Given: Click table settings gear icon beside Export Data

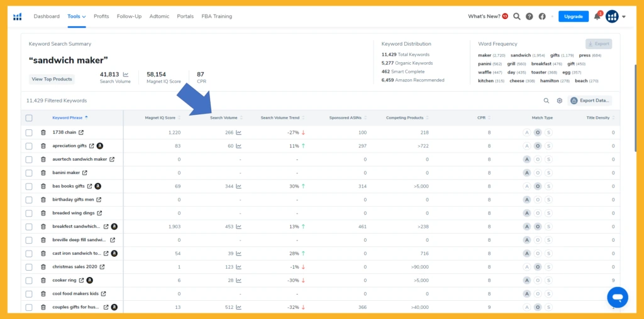Looking at the screenshot, I should [559, 100].
